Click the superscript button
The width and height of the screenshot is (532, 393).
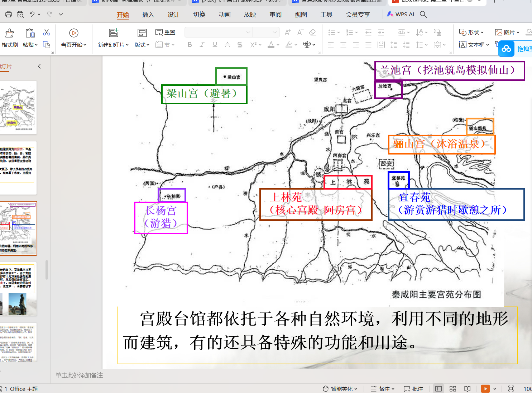click(253, 44)
